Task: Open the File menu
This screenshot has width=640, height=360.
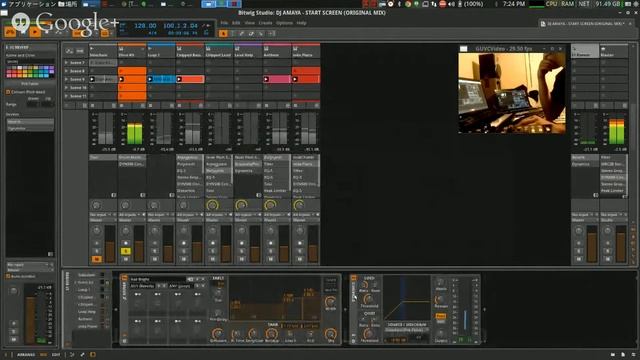Action: 224,23
